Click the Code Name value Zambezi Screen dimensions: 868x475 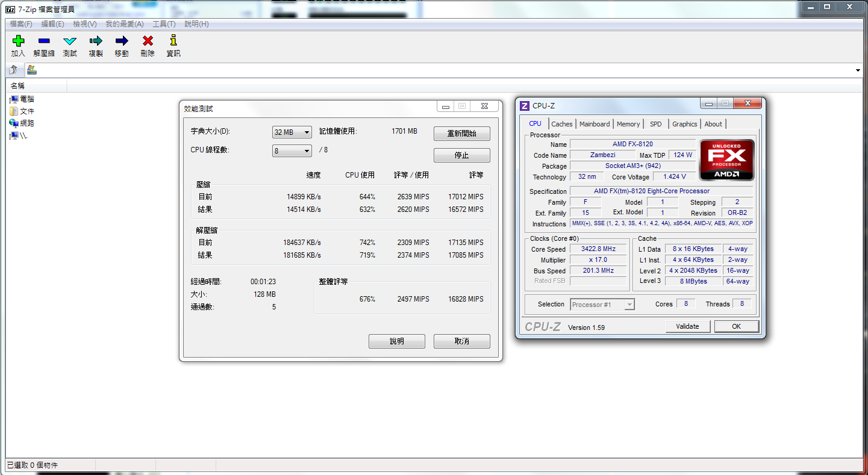[602, 155]
